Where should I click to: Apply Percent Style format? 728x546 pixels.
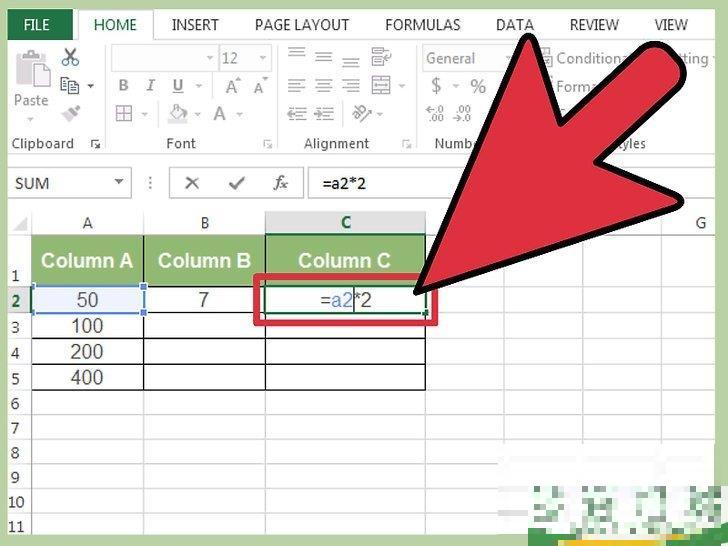tap(478, 86)
